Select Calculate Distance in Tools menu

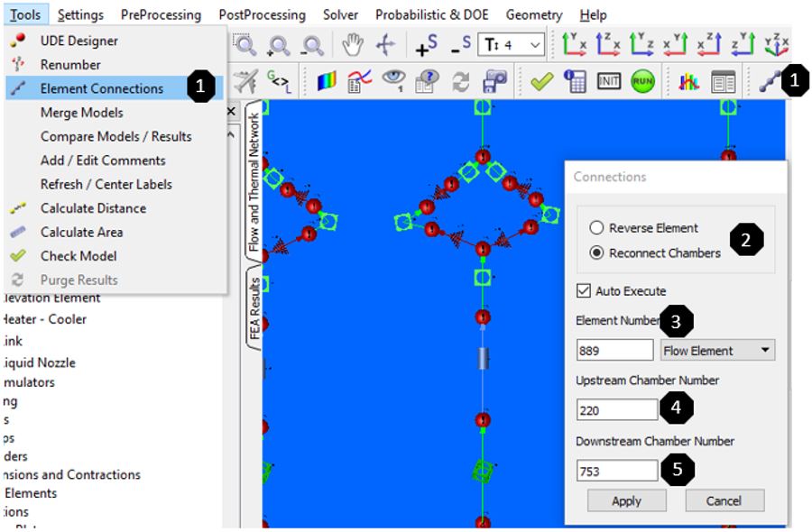pos(93,207)
